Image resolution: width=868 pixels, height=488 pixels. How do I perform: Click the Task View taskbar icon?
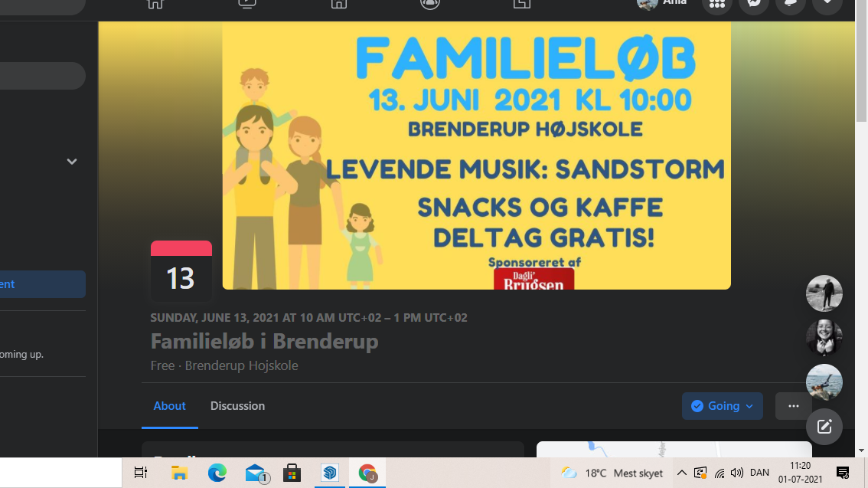141,473
